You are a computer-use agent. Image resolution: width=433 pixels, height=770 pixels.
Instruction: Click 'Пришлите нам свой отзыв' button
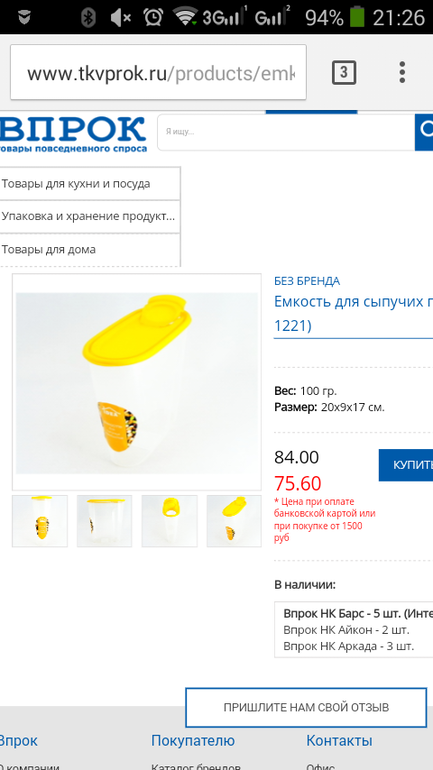(x=306, y=707)
